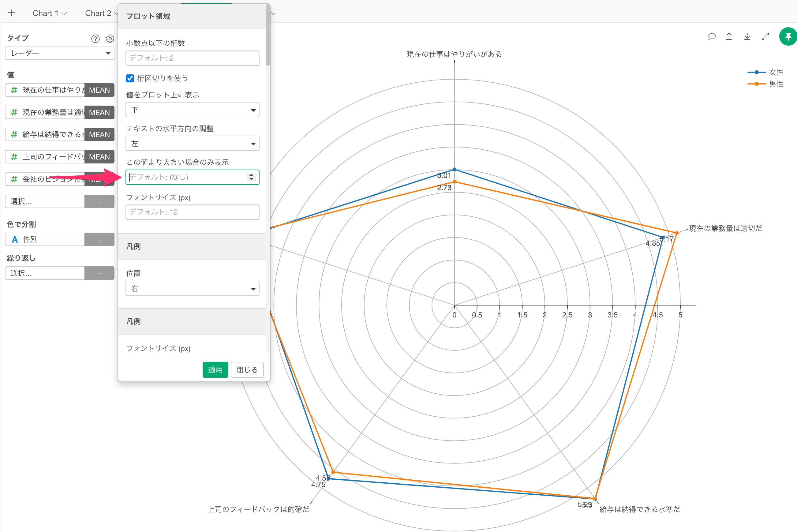This screenshot has width=797, height=532.
Task: Click minus button beside empty value selector
Action: (99, 201)
